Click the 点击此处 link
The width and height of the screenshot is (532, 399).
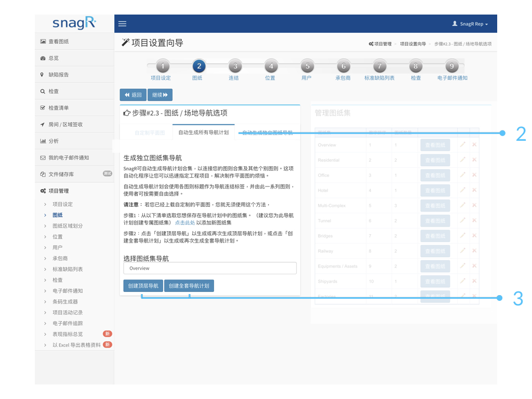pos(185,223)
